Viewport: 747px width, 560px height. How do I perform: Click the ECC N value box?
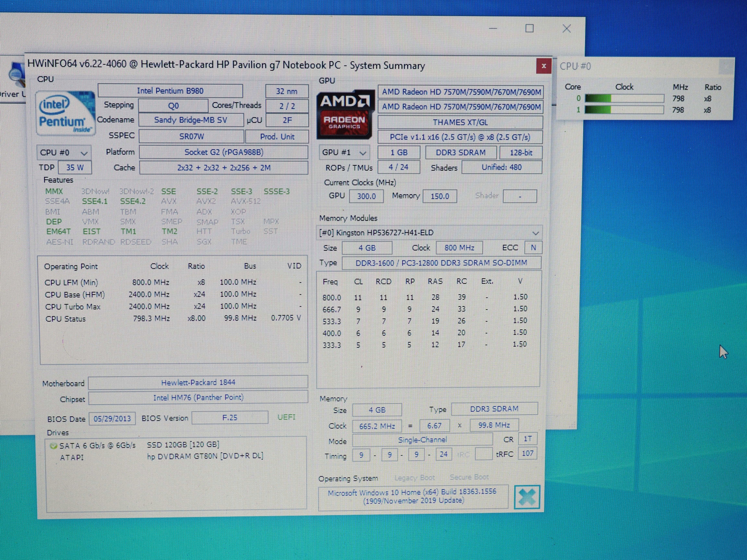pyautogui.click(x=533, y=247)
